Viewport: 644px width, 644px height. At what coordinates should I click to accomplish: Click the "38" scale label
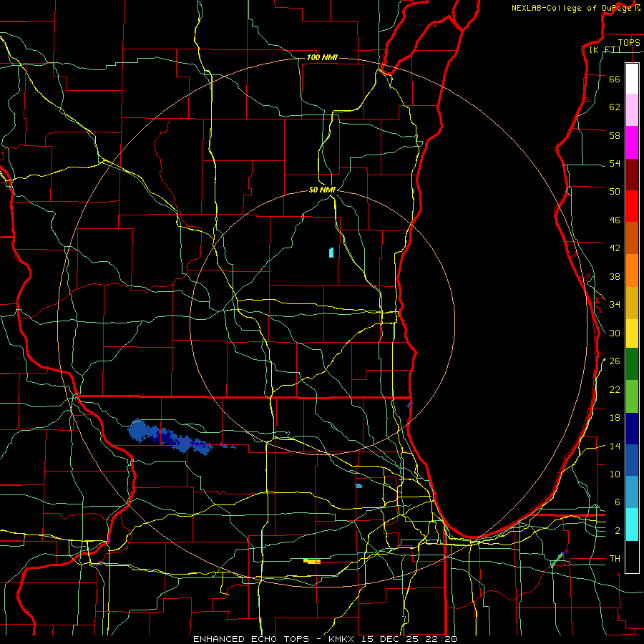click(615, 276)
